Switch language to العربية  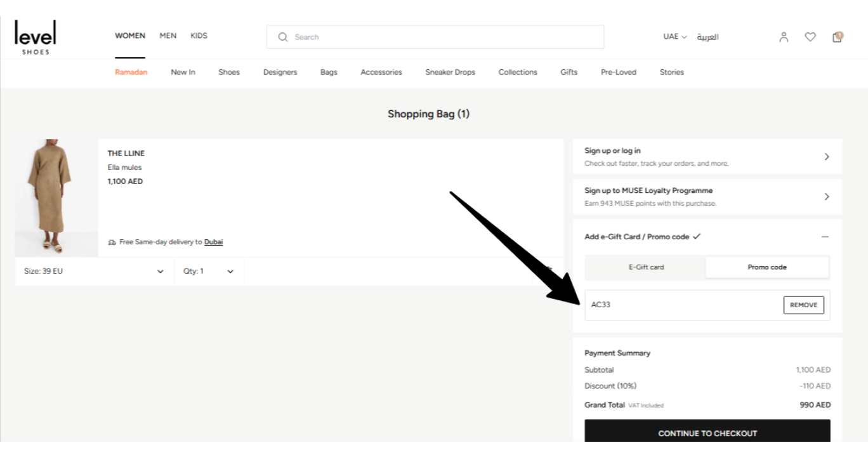707,37
